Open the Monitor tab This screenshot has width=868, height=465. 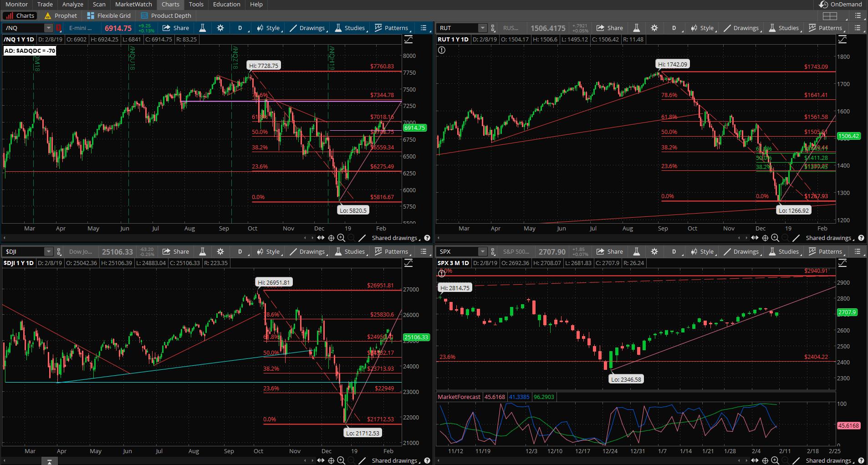click(16, 4)
